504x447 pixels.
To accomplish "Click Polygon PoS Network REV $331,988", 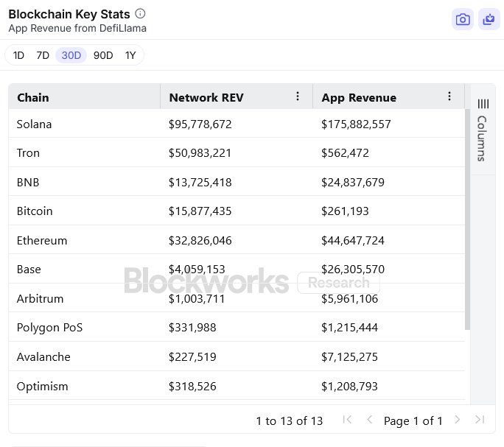I will coord(192,328).
